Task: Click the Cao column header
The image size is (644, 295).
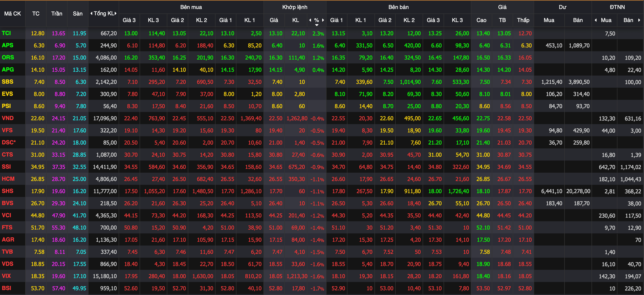Action: [481, 20]
